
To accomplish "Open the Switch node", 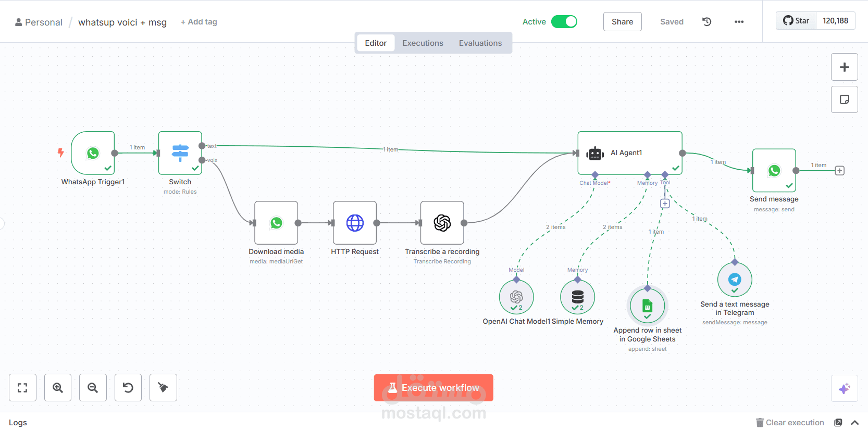I will click(180, 153).
